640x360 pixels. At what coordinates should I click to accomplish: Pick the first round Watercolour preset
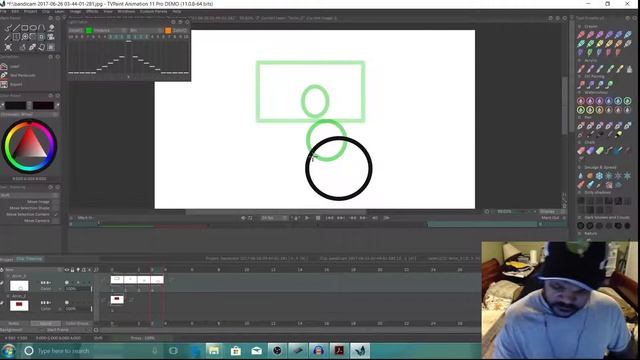(581, 101)
